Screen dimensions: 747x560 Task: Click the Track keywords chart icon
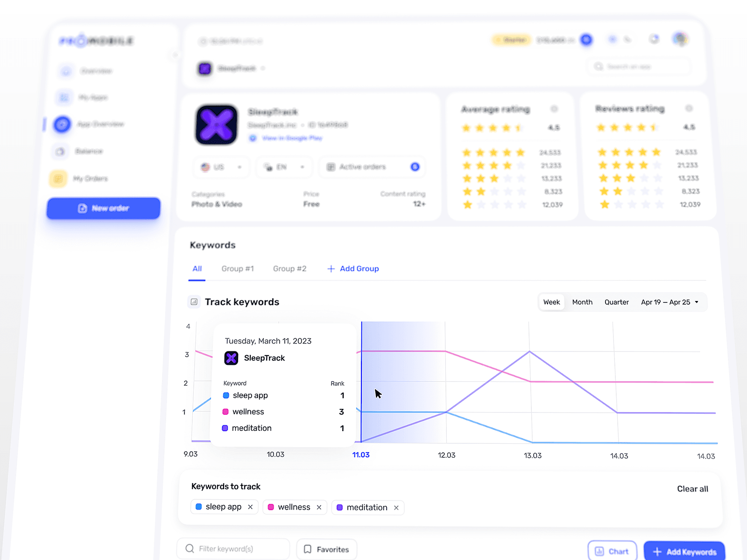194,302
